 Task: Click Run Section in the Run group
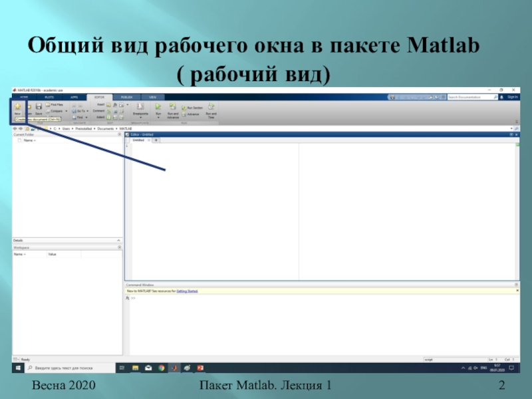(x=192, y=108)
